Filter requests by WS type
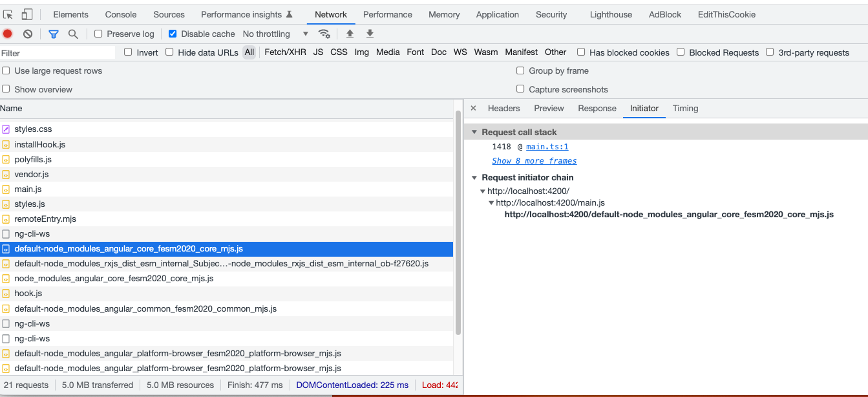The height and width of the screenshot is (397, 868). 460,52
